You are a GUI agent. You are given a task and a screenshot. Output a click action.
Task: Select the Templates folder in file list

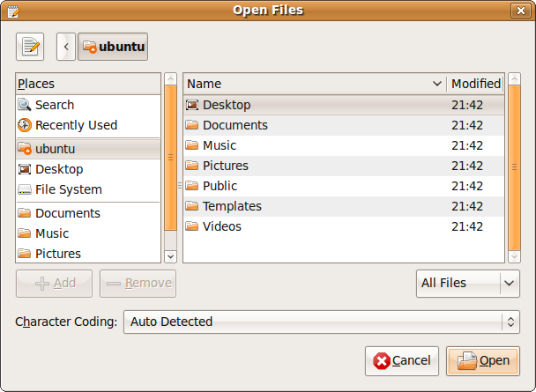tap(232, 206)
